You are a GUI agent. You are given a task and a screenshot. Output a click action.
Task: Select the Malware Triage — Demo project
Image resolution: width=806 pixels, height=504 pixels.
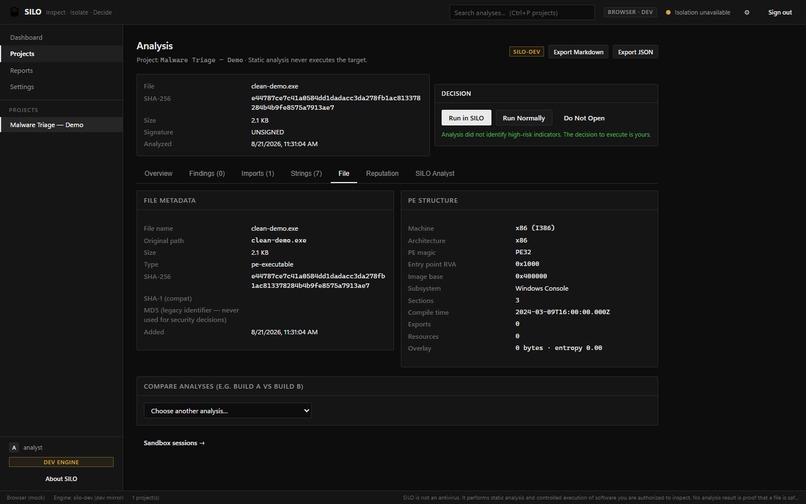pos(61,124)
